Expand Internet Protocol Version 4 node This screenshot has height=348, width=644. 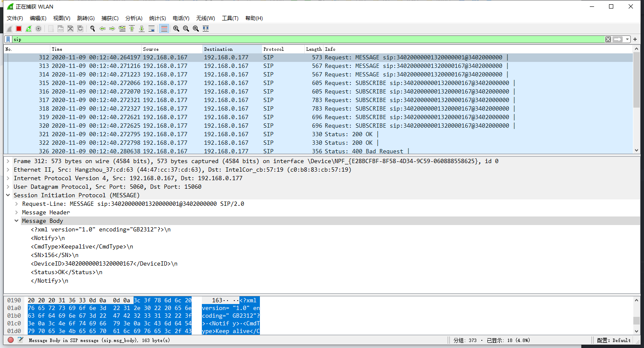[8, 178]
